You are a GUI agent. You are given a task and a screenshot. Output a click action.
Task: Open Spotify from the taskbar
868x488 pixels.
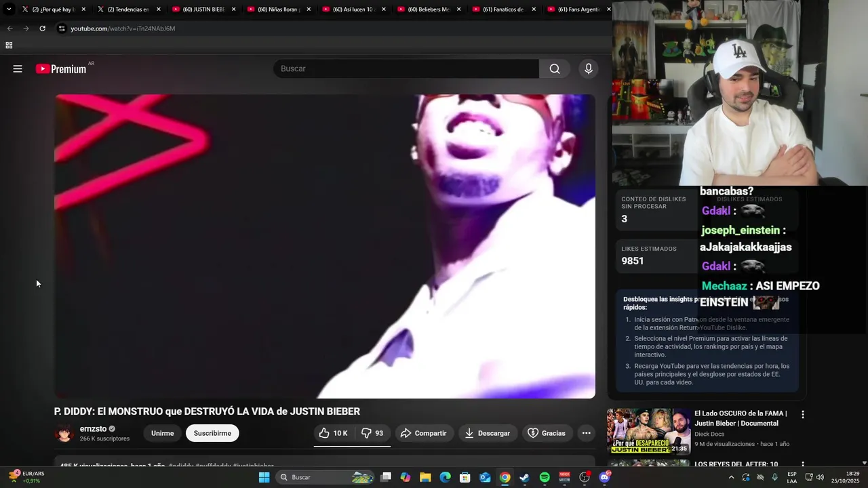tap(545, 477)
